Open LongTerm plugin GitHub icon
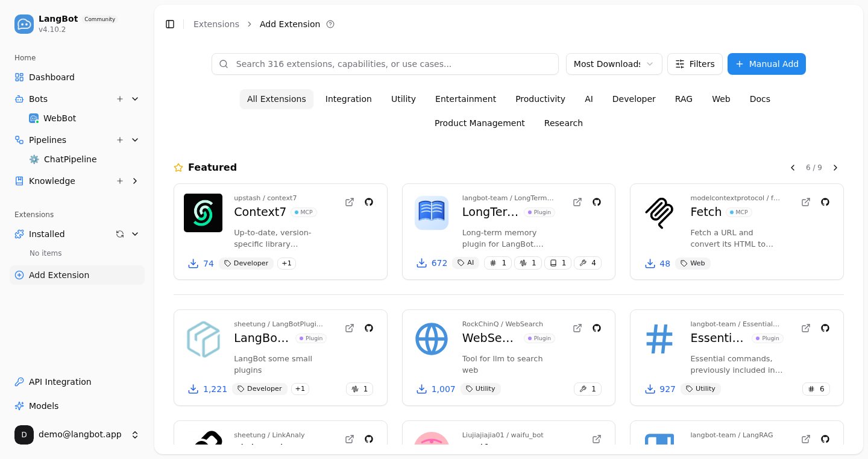 pos(597,202)
